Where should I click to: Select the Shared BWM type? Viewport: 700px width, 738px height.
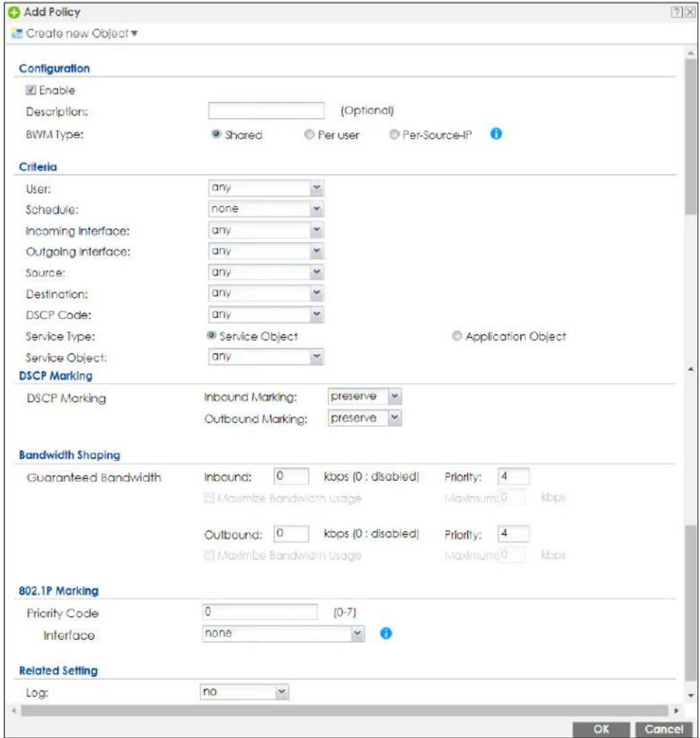tap(216, 134)
